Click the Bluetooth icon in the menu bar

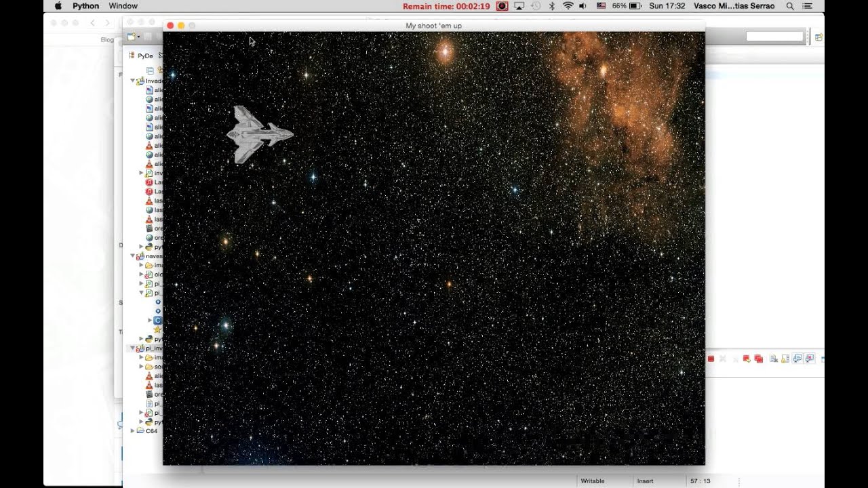click(x=551, y=5)
